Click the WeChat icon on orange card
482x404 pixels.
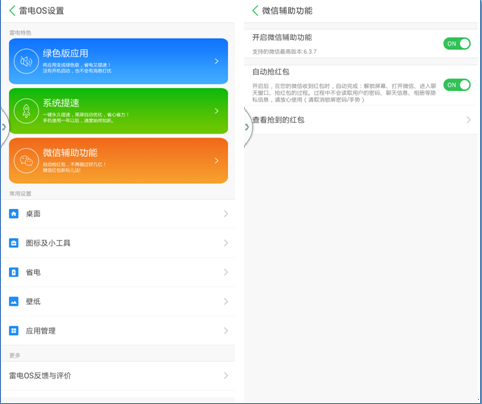[26, 161]
